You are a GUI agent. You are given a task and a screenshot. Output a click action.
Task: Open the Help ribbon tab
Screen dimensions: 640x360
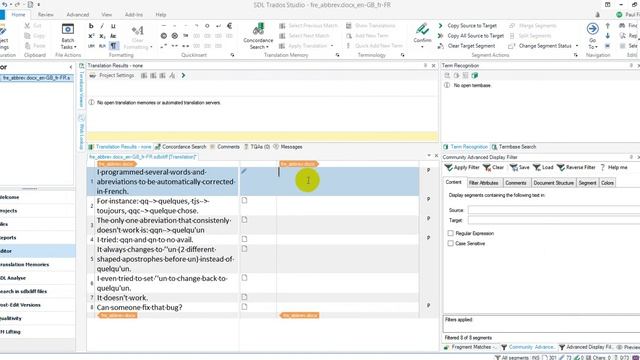[x=161, y=14]
